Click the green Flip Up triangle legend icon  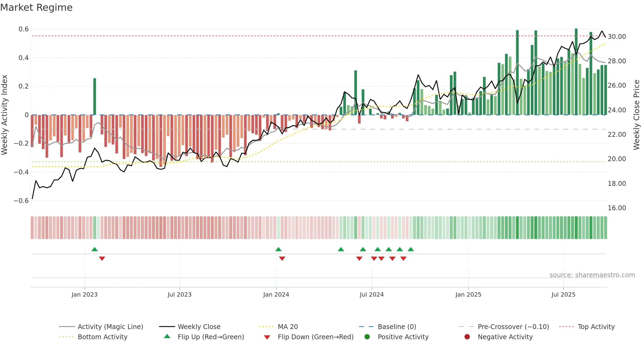tap(167, 336)
